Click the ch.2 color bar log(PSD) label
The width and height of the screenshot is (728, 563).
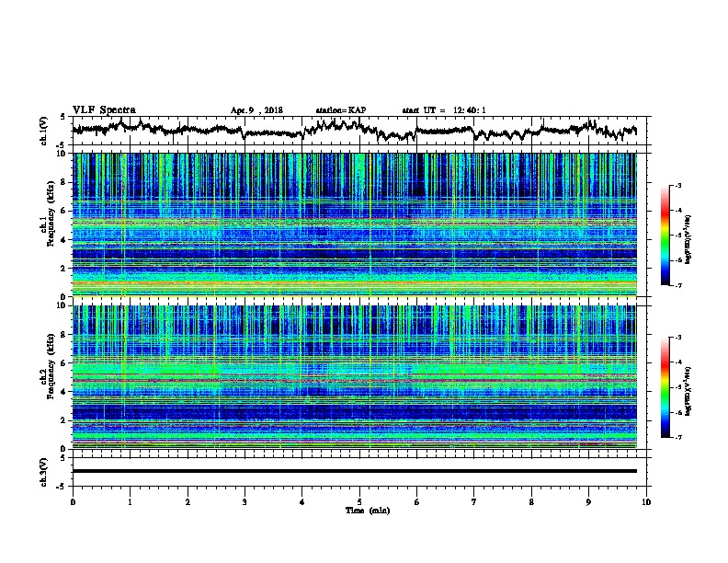coord(688,391)
